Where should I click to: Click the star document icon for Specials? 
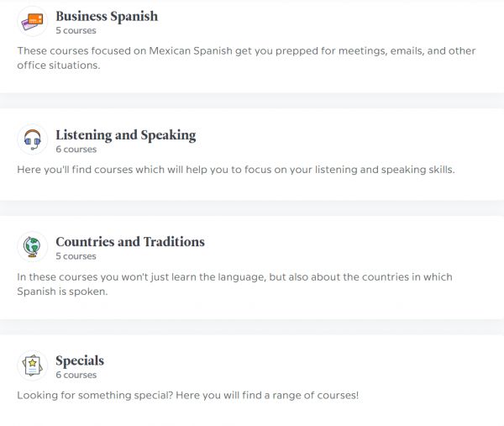[33, 366]
